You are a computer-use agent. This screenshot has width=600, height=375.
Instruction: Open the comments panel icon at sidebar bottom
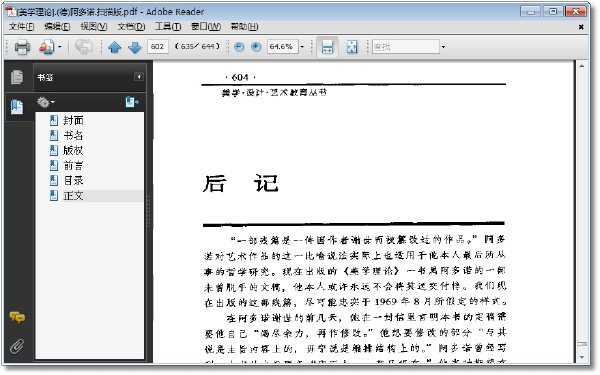(17, 317)
